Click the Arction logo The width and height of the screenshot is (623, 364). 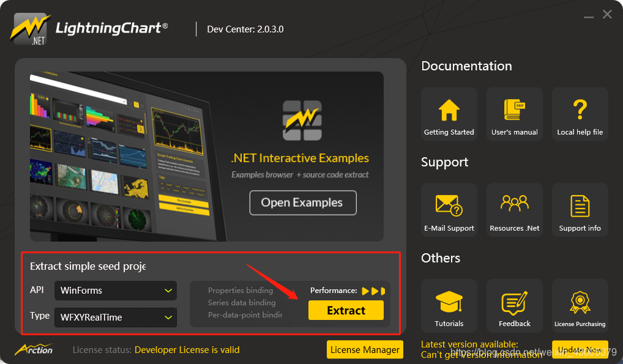point(34,349)
